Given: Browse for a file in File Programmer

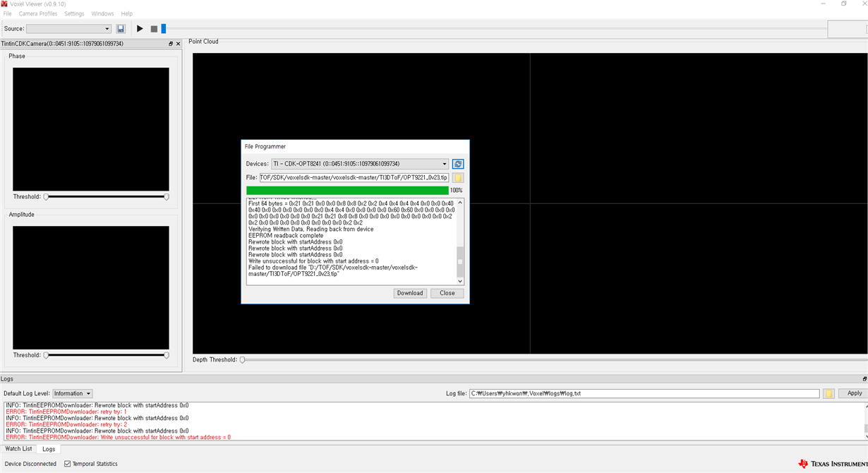Looking at the screenshot, I should pyautogui.click(x=458, y=178).
